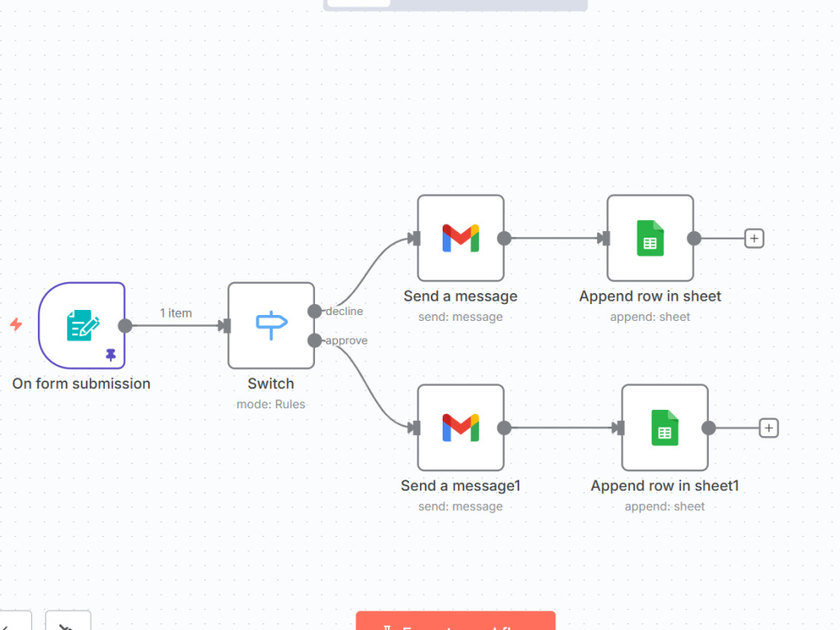
Task: Click the Switch approve output connector
Action: (x=314, y=340)
